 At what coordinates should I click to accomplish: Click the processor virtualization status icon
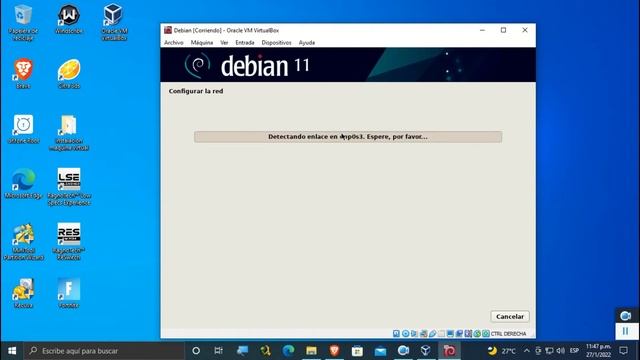coord(468,333)
